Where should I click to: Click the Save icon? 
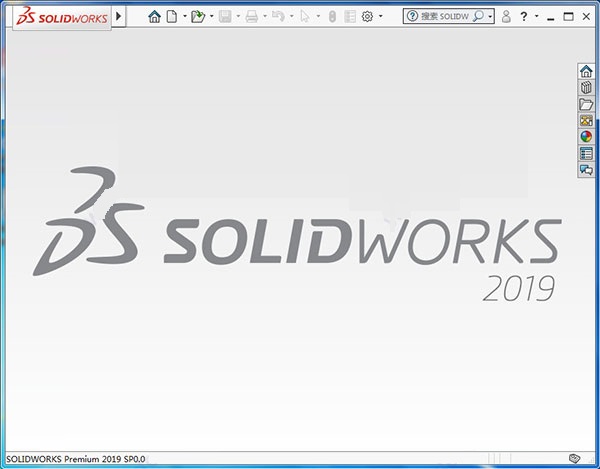tap(225, 16)
